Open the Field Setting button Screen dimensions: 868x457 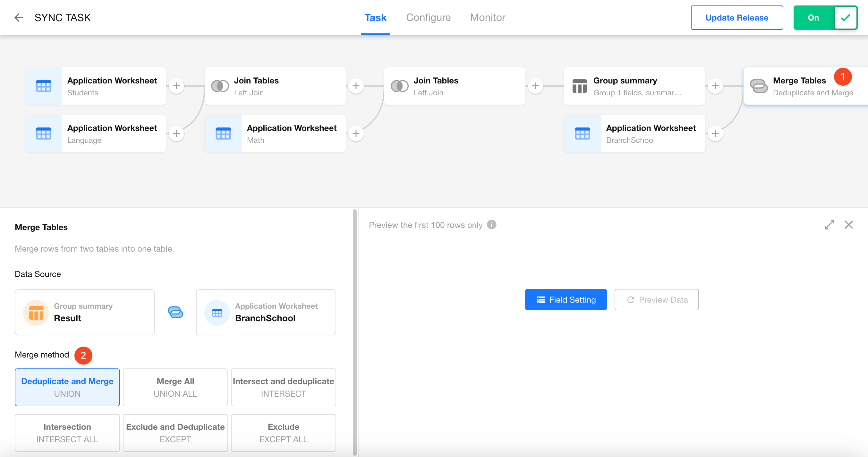(x=566, y=299)
